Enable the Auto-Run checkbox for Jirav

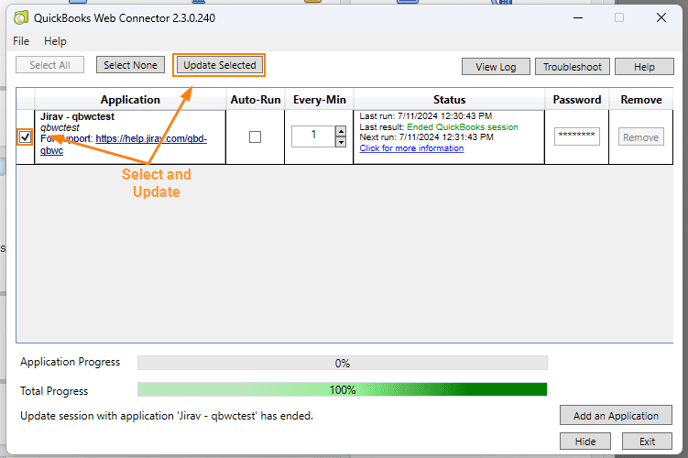point(255,137)
